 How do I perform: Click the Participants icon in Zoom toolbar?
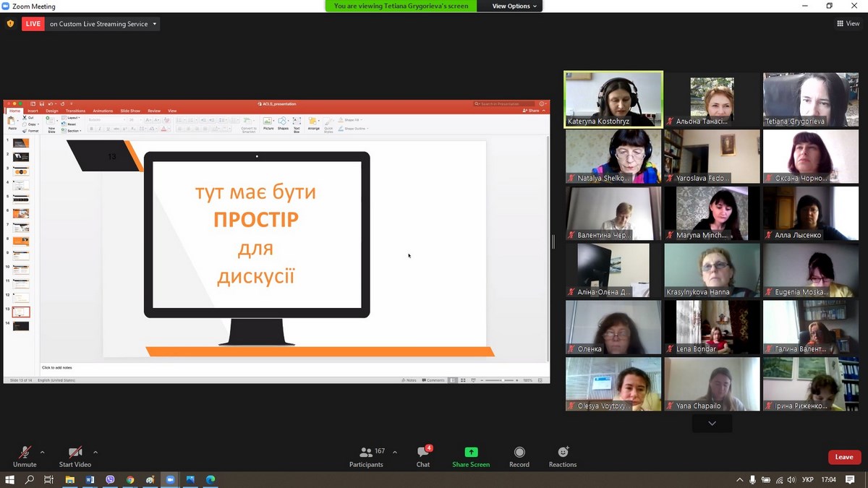[366, 453]
